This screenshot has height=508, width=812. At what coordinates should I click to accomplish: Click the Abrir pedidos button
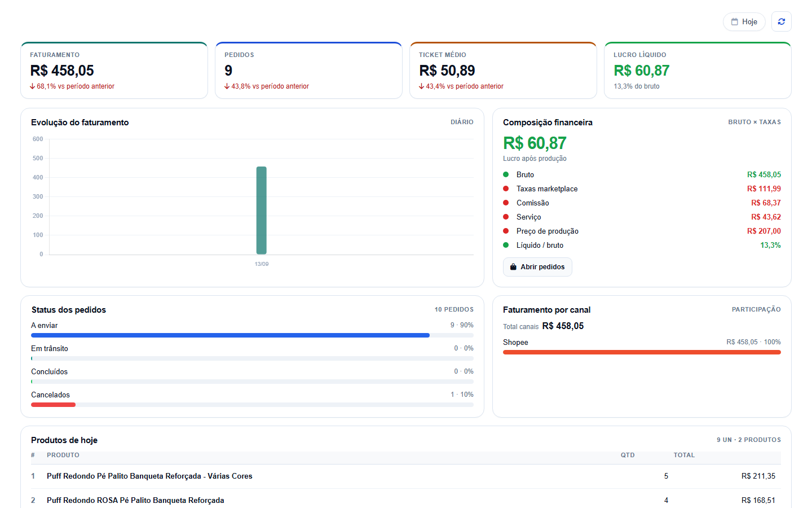pyautogui.click(x=537, y=267)
